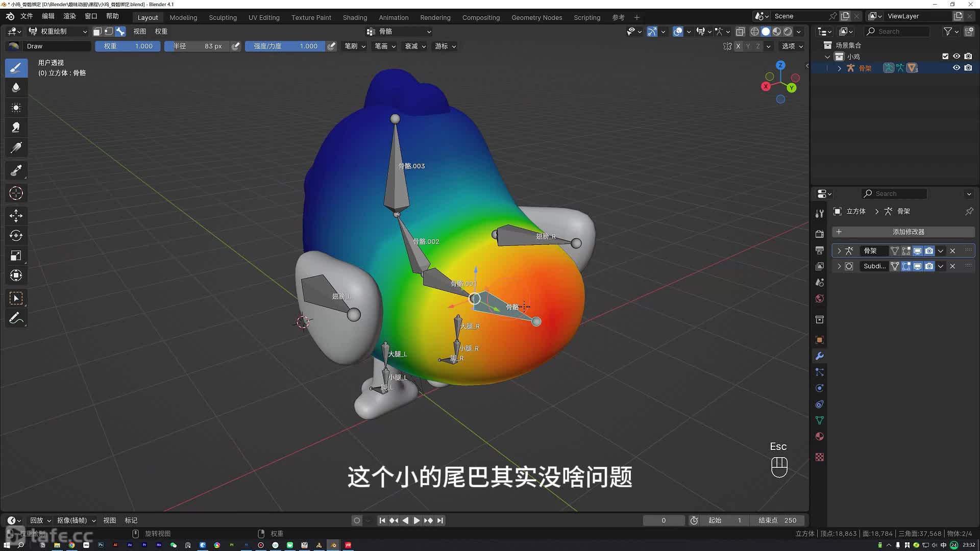Remove the 骨架 modifier
Image resolution: width=980 pixels, height=551 pixels.
tap(952, 251)
